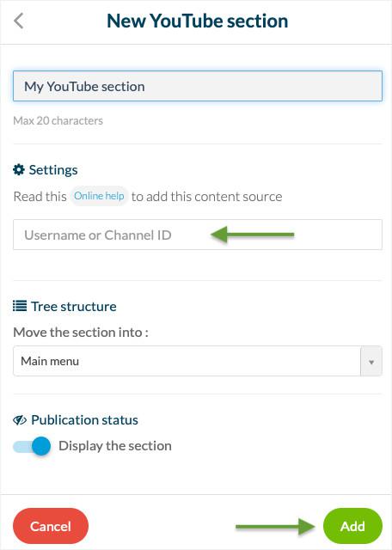392x550 pixels.
Task: Select the Settings heading text
Action: click(x=53, y=170)
